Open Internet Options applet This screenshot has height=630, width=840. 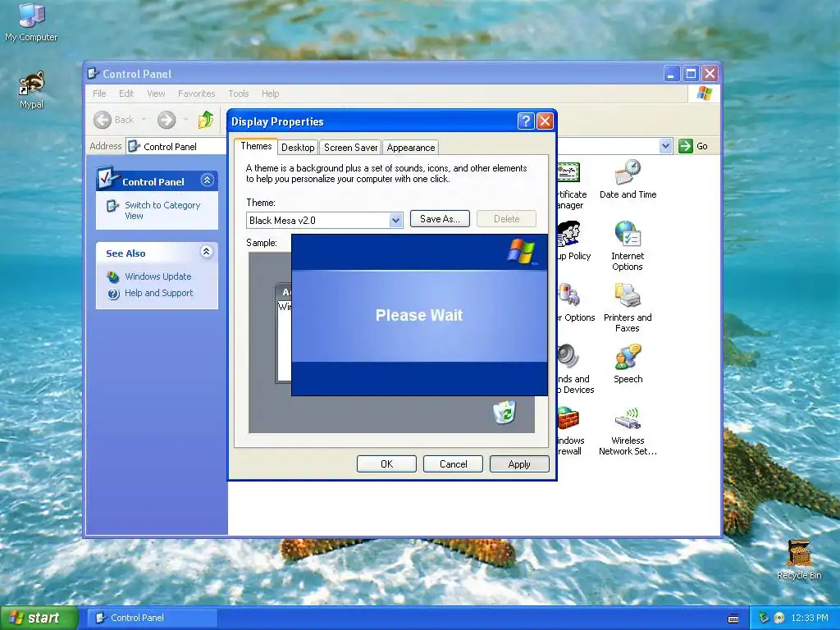point(628,246)
